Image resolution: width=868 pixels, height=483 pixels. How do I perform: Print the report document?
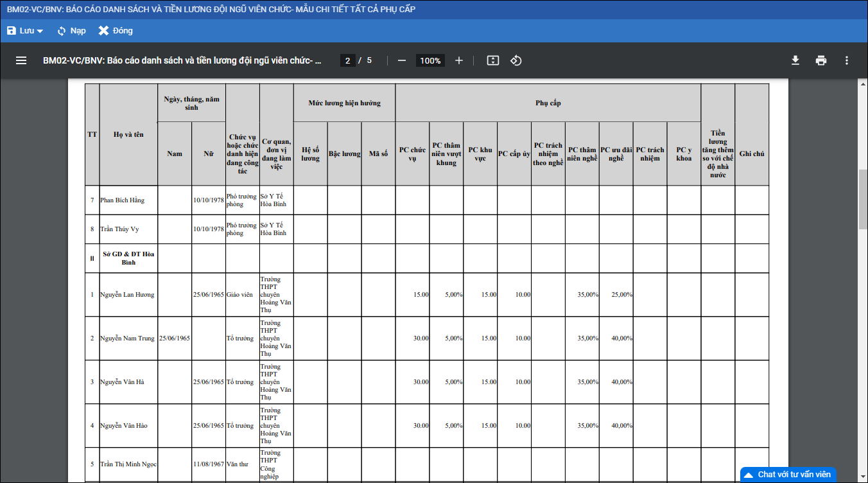coord(821,60)
